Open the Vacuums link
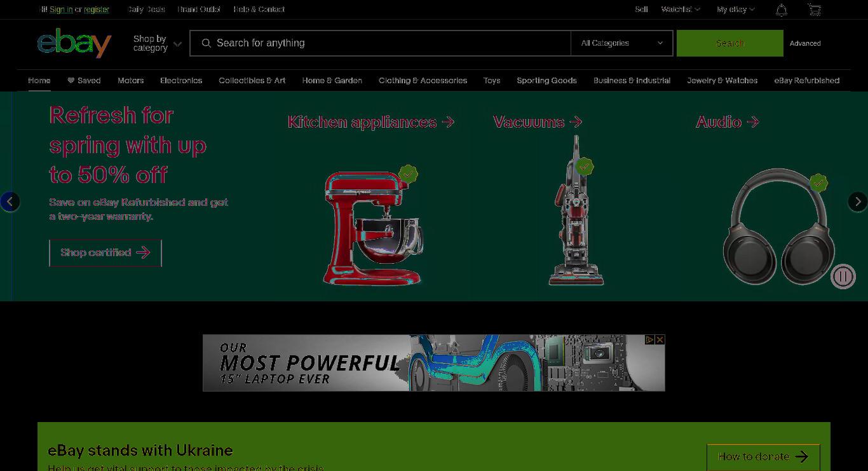The image size is (868, 471). (538, 122)
